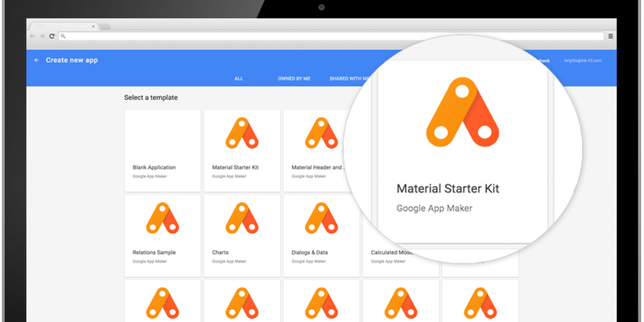Click the browser forward arrow button
This screenshot has width=644, height=322.
point(42,36)
